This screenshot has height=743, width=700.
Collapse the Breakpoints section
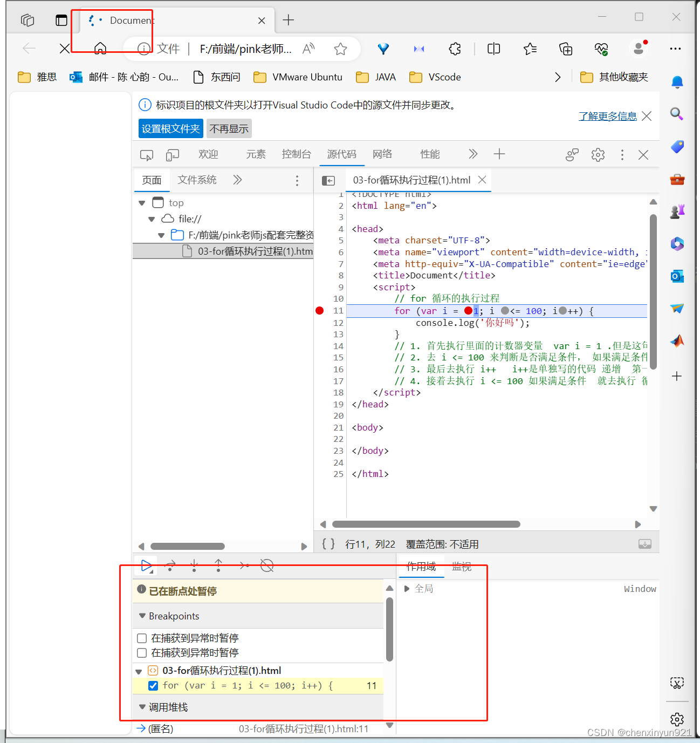point(142,616)
